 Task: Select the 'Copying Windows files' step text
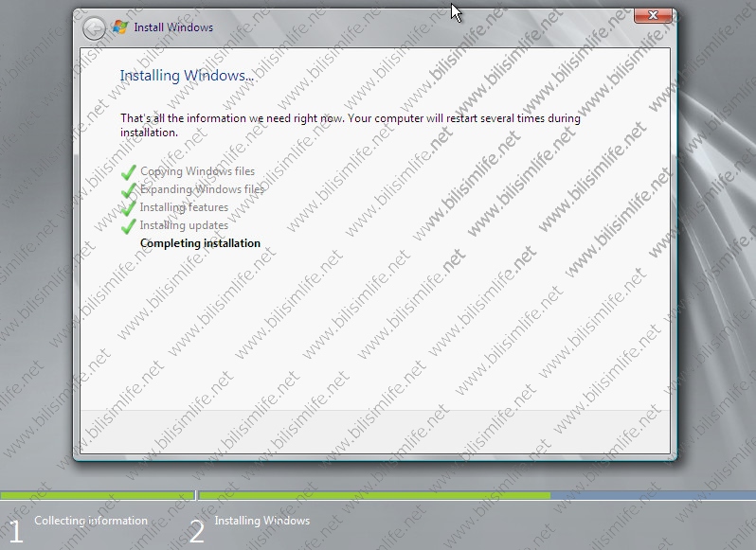[197, 171]
